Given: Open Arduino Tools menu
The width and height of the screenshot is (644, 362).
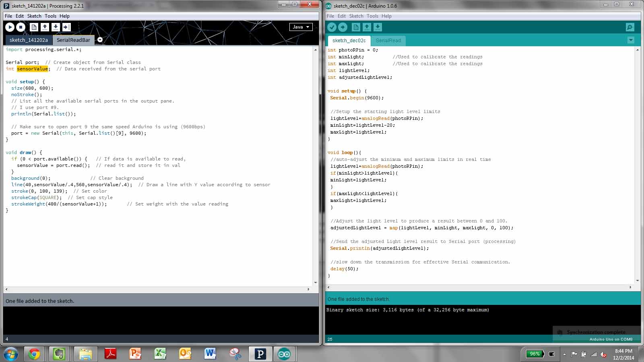Looking at the screenshot, I should [372, 16].
